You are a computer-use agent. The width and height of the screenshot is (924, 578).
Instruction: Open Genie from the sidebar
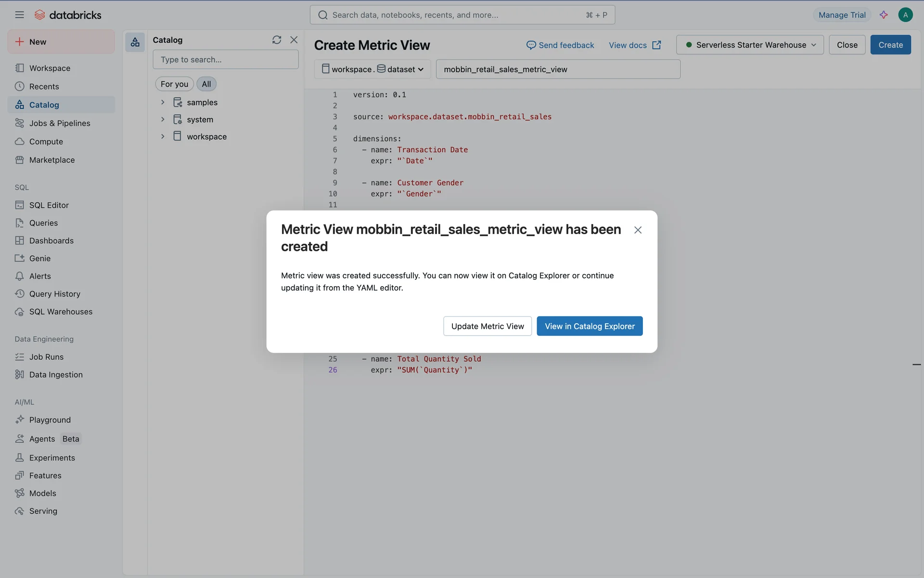click(39, 258)
